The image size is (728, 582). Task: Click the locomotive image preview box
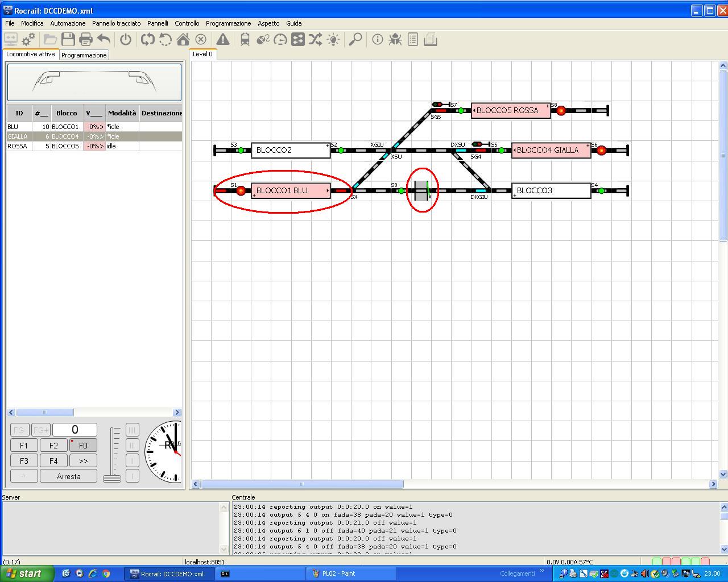[94, 82]
